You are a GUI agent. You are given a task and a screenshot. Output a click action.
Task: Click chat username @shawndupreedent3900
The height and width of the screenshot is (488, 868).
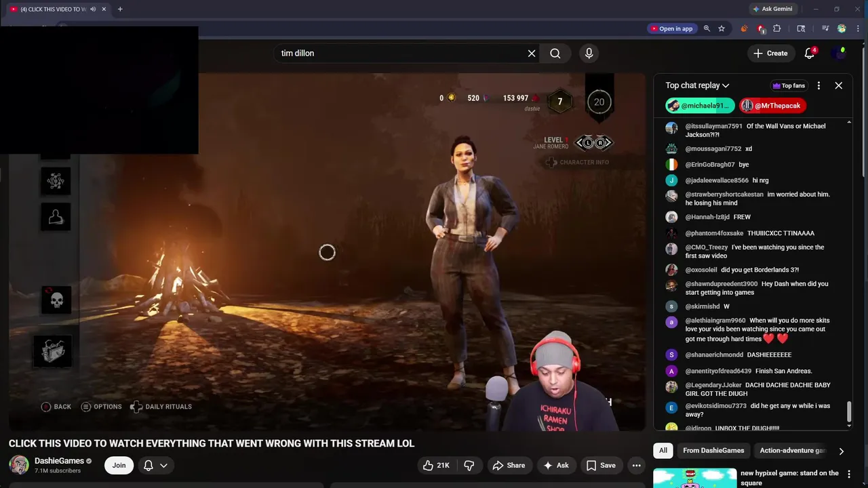coord(721,284)
